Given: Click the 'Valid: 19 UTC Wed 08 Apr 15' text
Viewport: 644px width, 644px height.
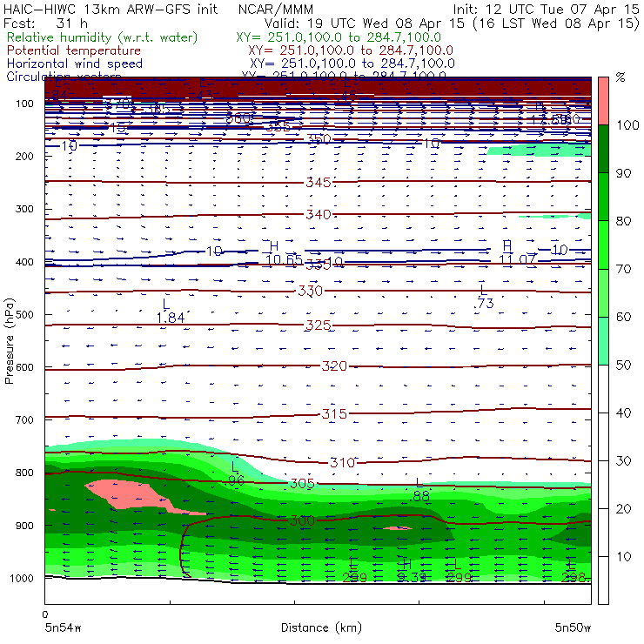Looking at the screenshot, I should [x=365, y=23].
